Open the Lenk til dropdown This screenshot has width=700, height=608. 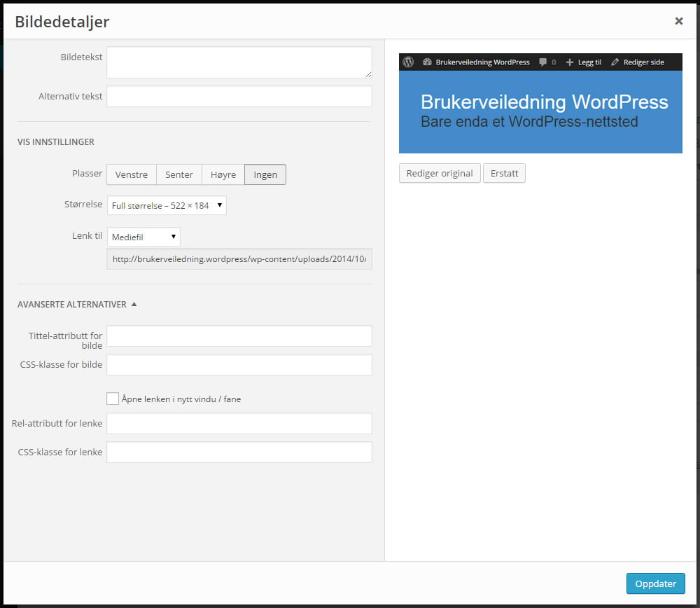coord(143,237)
